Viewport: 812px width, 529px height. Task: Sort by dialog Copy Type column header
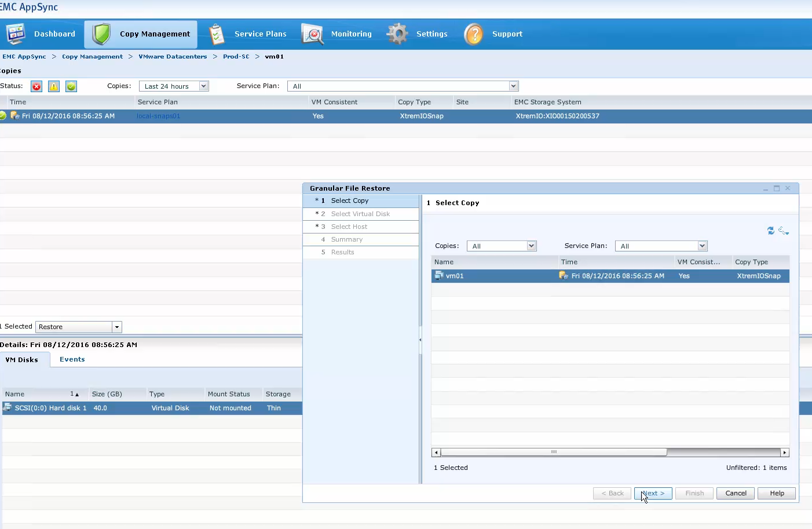[761, 262]
